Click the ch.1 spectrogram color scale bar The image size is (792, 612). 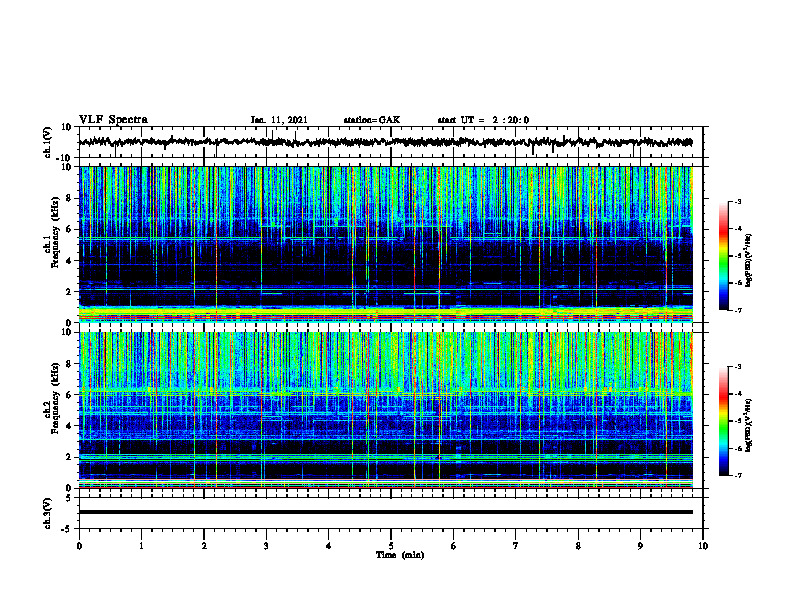724,256
